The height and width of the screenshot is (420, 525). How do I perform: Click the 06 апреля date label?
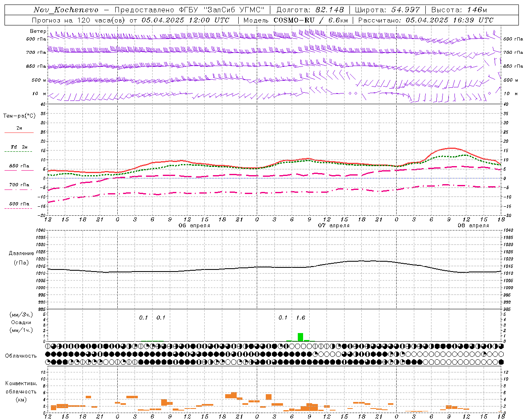(194, 226)
